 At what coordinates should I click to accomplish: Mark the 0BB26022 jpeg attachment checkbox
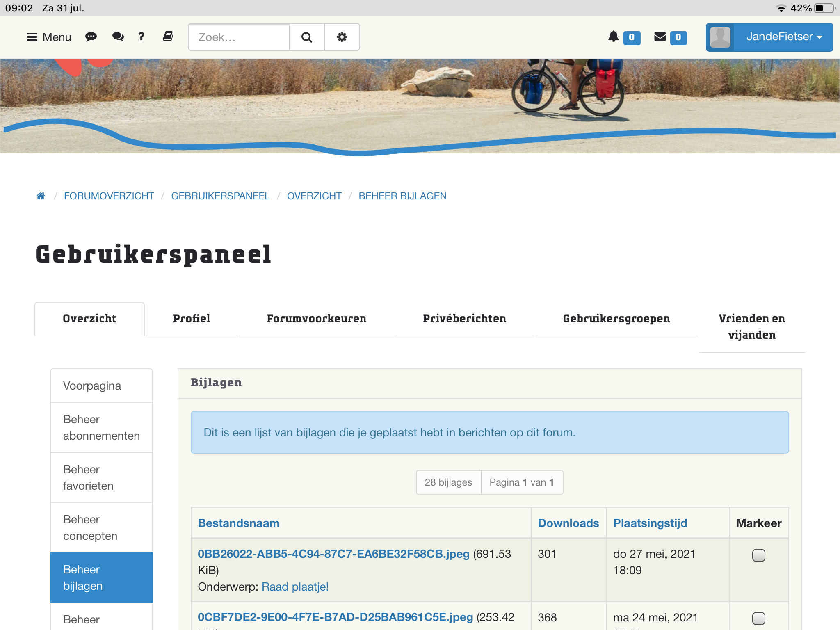coord(758,555)
